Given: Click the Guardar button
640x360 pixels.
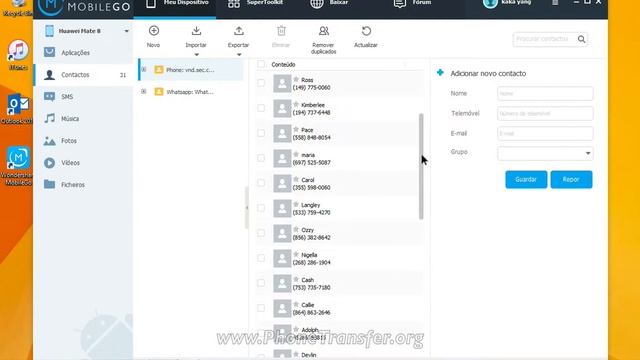Looking at the screenshot, I should point(526,180).
